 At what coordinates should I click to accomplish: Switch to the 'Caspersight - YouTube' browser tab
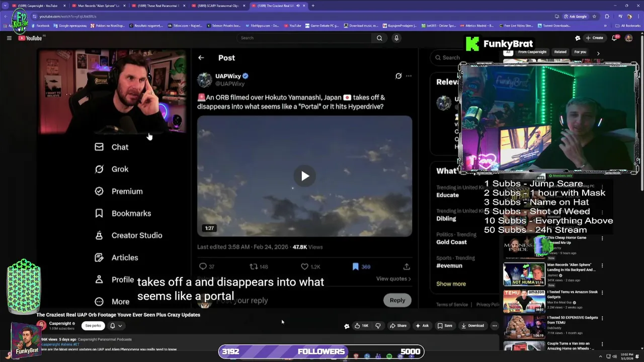(38, 6)
